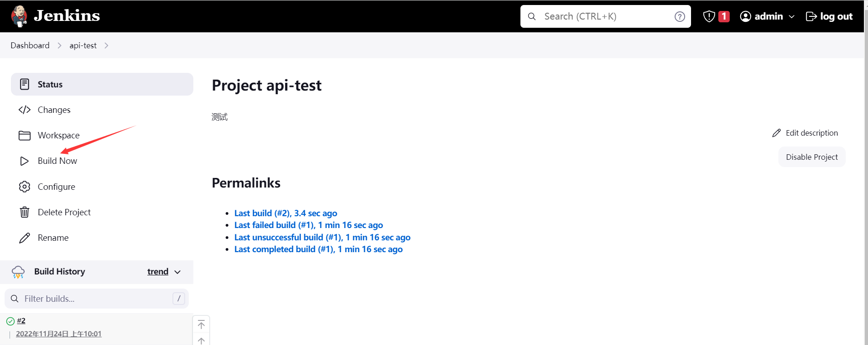Click the Project api-test heading
This screenshot has height=345, width=868.
click(x=267, y=85)
